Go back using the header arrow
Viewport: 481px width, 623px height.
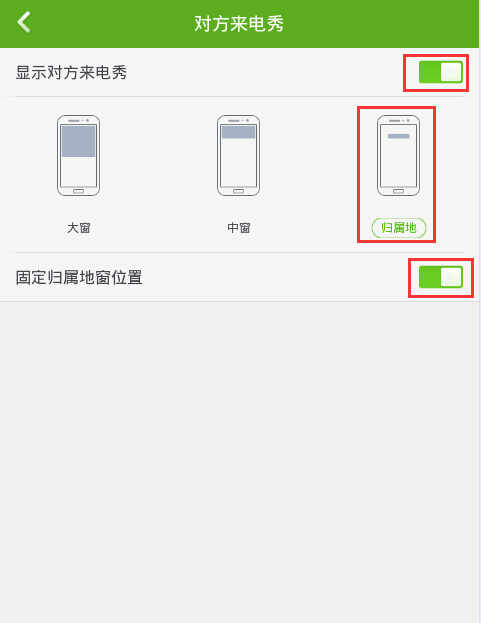click(x=24, y=22)
